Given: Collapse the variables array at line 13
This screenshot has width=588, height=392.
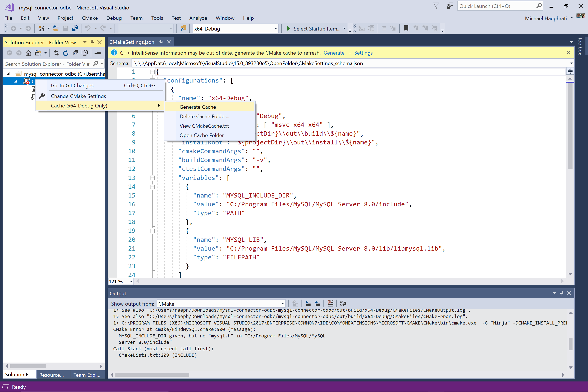Looking at the screenshot, I should tap(152, 178).
